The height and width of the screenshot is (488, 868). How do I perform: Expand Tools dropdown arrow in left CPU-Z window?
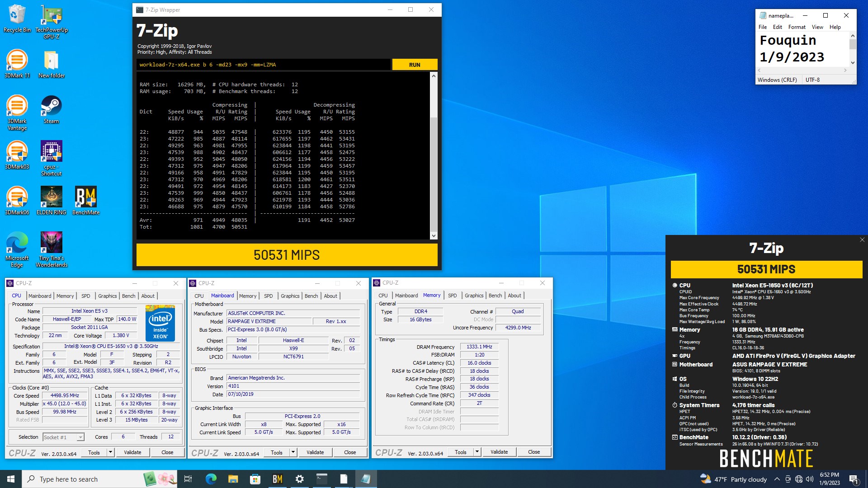point(110,452)
